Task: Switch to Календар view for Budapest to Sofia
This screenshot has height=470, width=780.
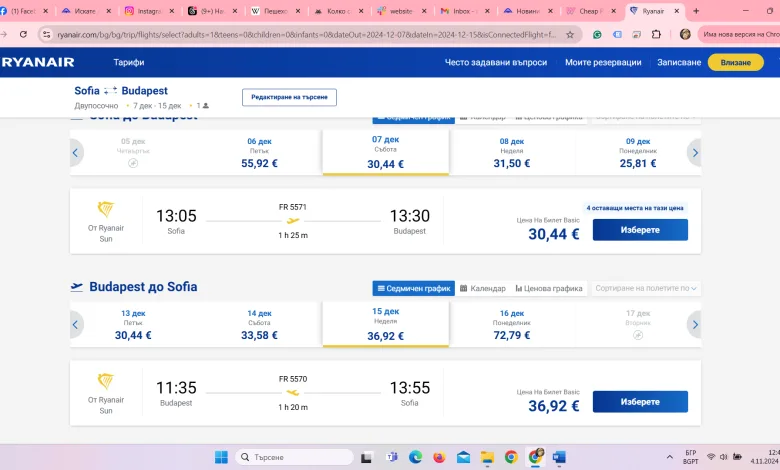Action: coord(483,288)
